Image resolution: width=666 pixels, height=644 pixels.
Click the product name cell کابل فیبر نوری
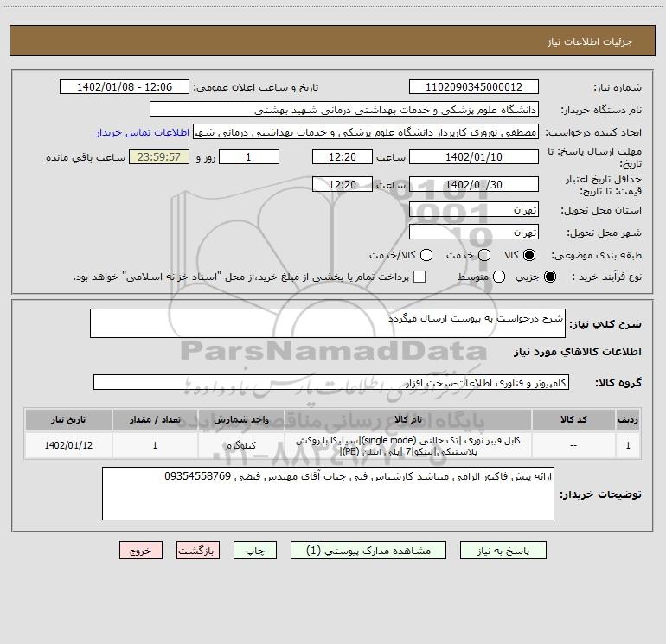tap(407, 445)
